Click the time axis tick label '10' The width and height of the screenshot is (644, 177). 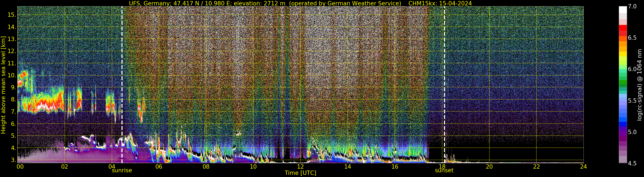tap(253, 166)
